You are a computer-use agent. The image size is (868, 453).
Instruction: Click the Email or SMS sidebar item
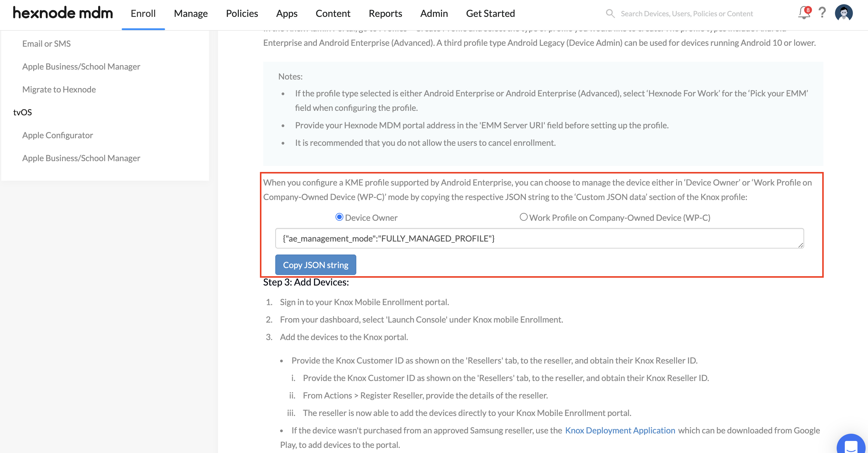[46, 44]
